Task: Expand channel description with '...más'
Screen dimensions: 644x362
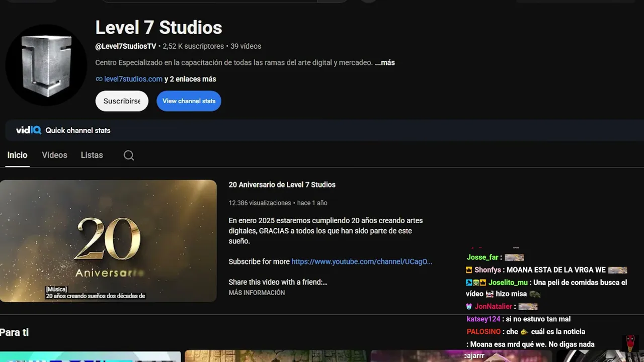Action: [385, 63]
